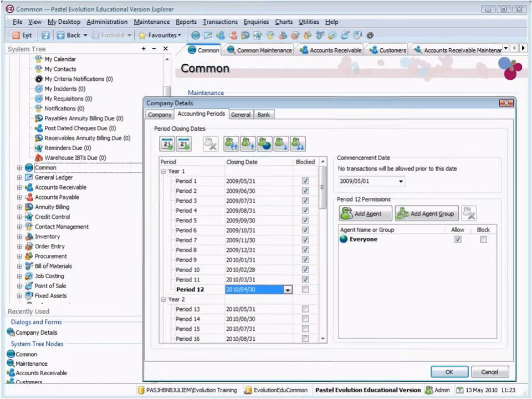
Task: Check the Blocked checkbox for Period 13
Action: pos(305,309)
